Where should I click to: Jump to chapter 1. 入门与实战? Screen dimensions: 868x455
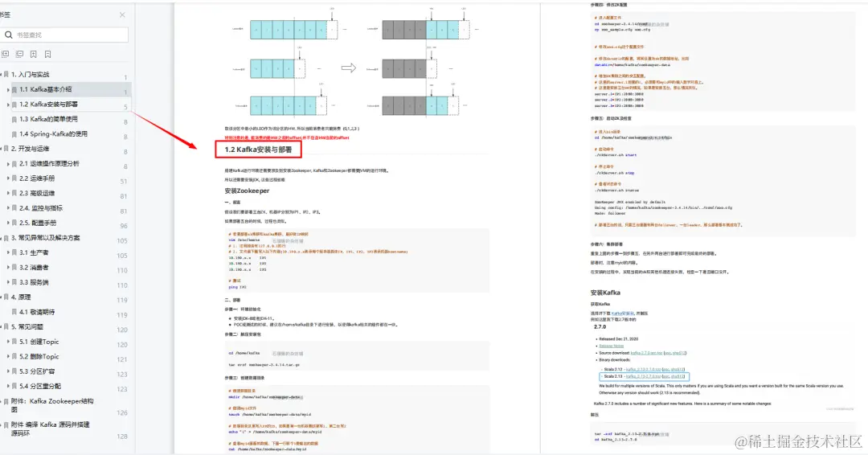(31, 74)
